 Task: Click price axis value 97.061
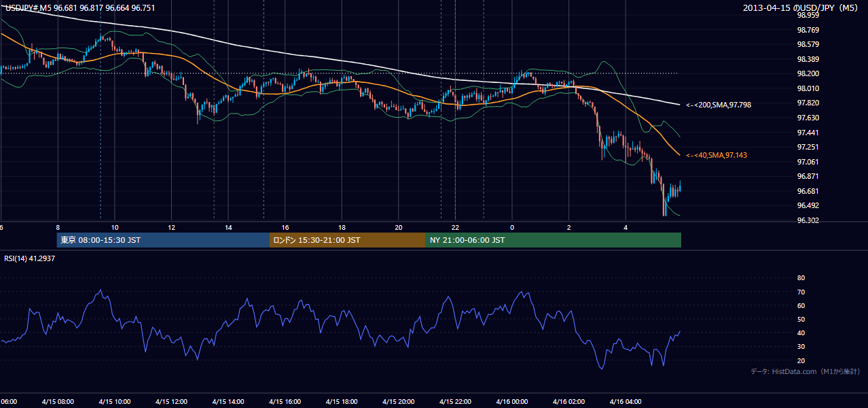click(x=808, y=162)
